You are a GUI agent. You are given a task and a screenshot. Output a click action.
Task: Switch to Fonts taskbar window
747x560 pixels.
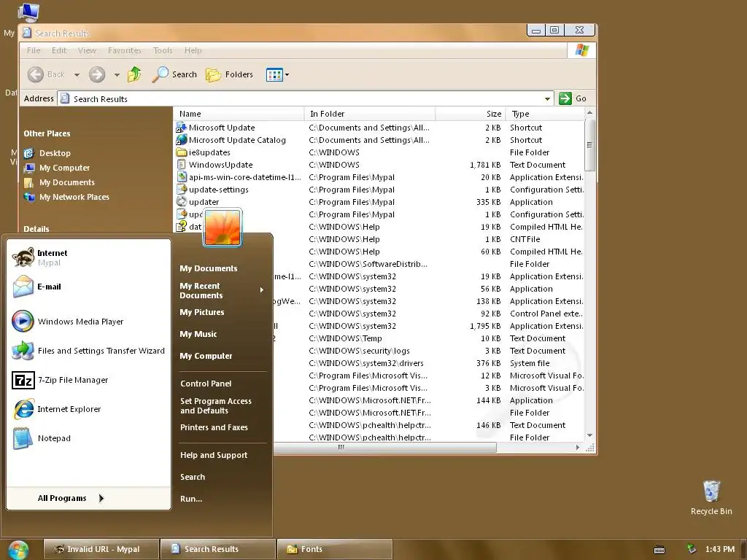tap(334, 550)
